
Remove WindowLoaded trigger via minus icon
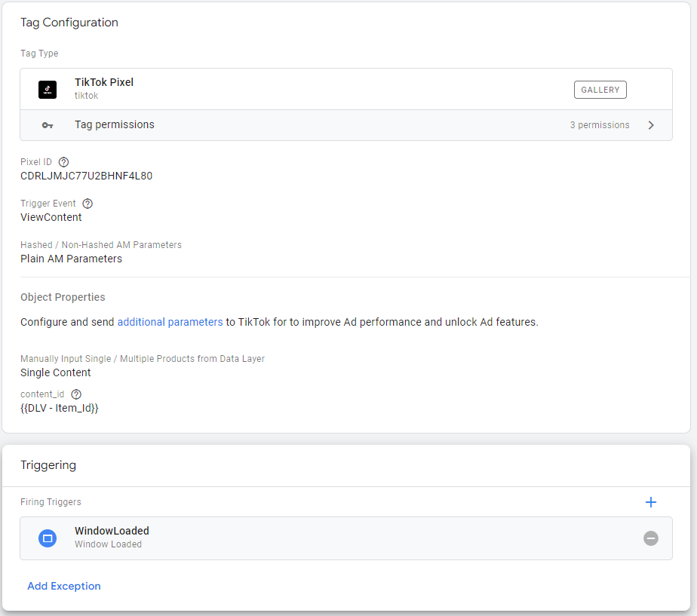pos(650,538)
